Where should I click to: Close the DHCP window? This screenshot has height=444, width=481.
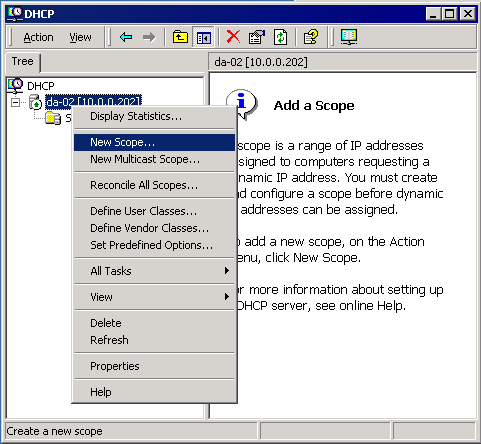pyautogui.click(x=468, y=14)
